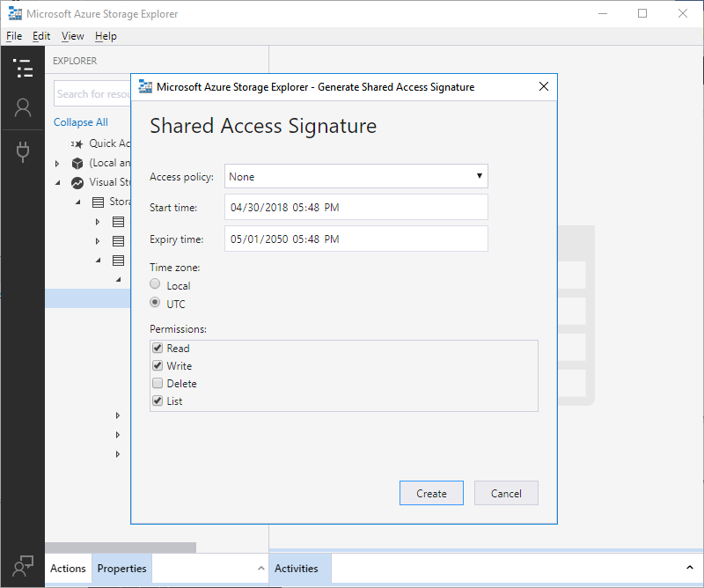Open the Feedback icon at sidebar bottom
The image size is (704, 588).
click(23, 566)
